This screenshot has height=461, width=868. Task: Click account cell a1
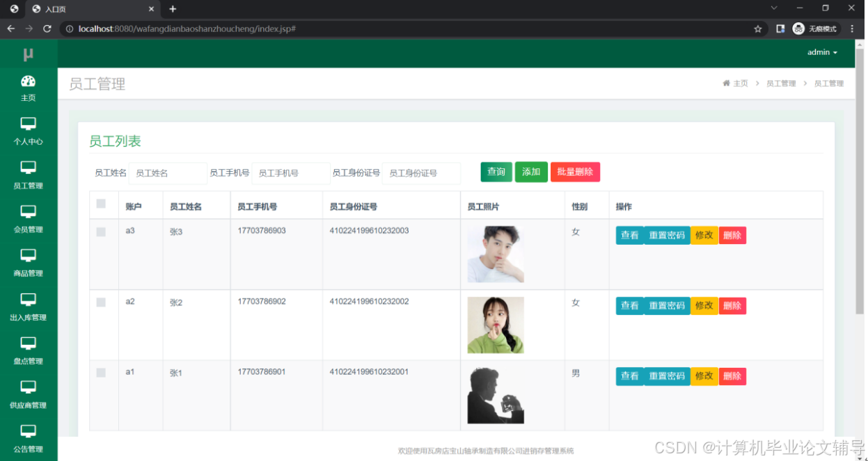click(x=130, y=372)
